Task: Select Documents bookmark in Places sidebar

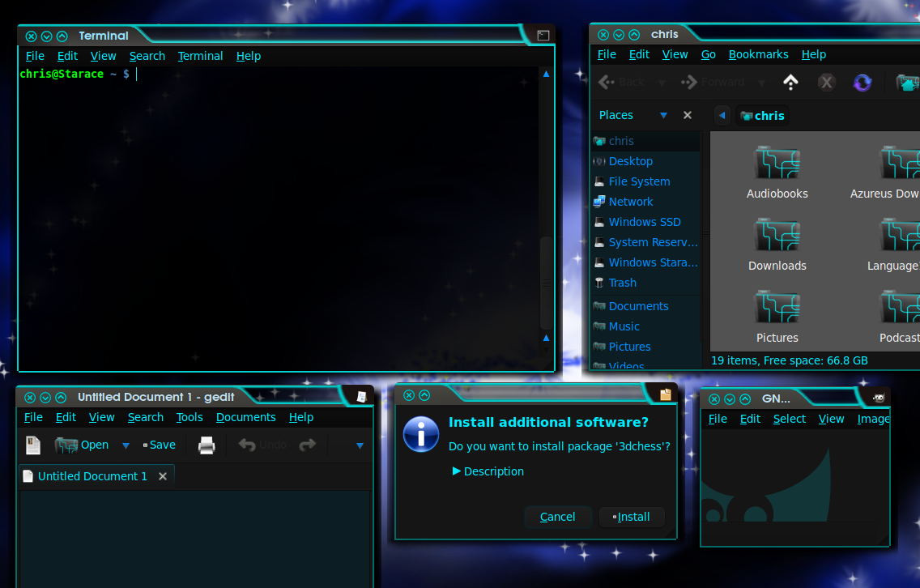Action: (645, 306)
